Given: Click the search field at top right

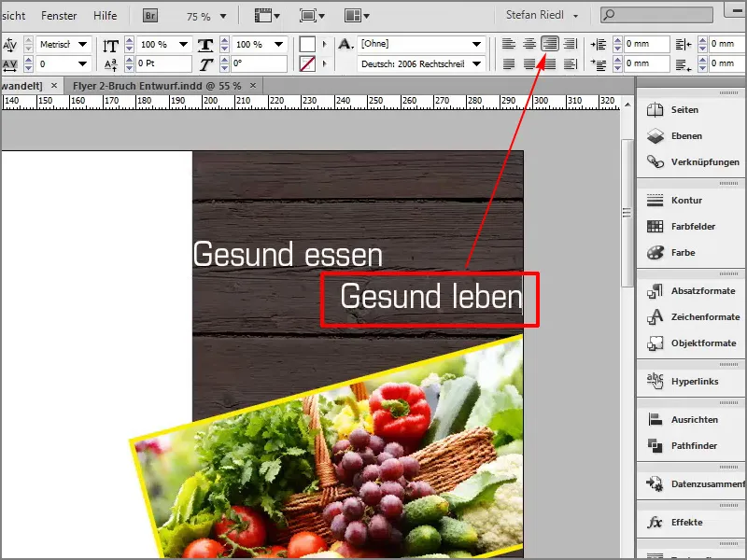Looking at the screenshot, I should tap(657, 15).
